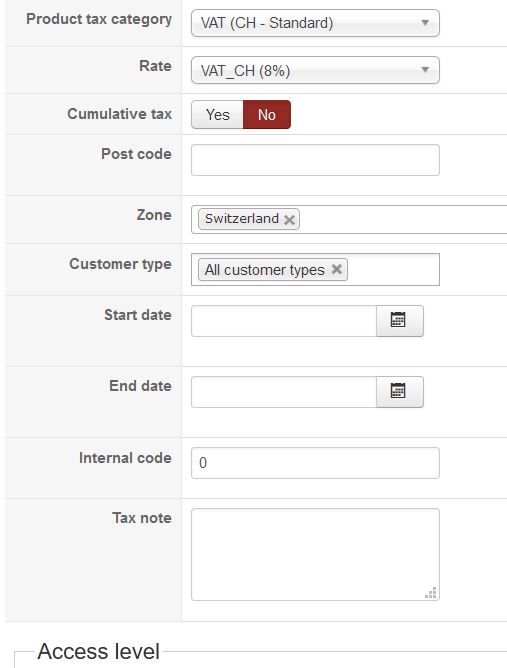Click inside the Customer type multi-select field
Screen dimensions: 507x668
(392, 270)
